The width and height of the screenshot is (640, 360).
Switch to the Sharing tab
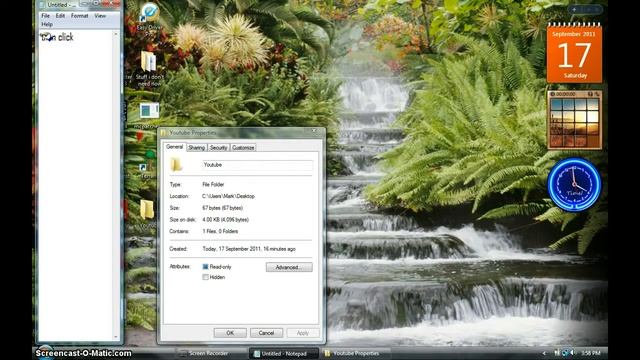(x=197, y=148)
